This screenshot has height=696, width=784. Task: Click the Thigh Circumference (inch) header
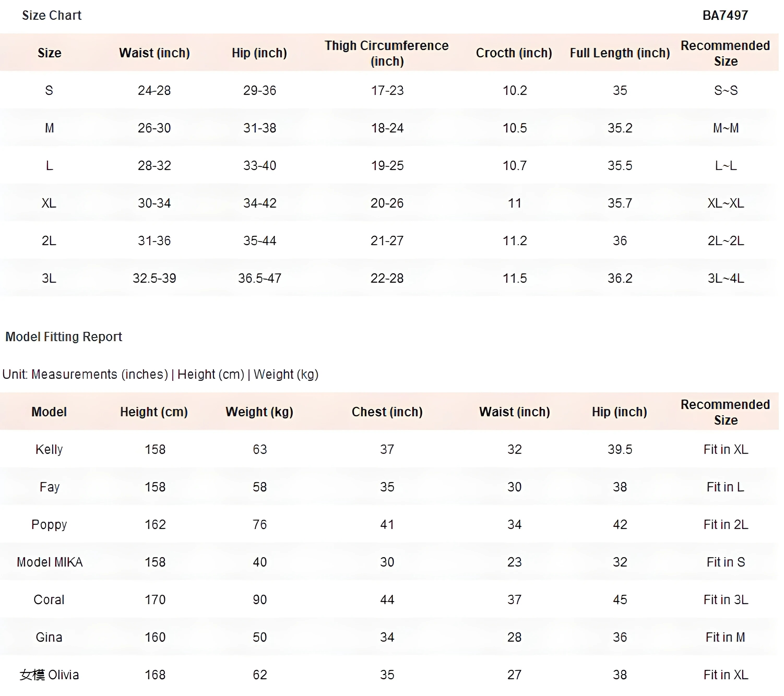pyautogui.click(x=387, y=53)
